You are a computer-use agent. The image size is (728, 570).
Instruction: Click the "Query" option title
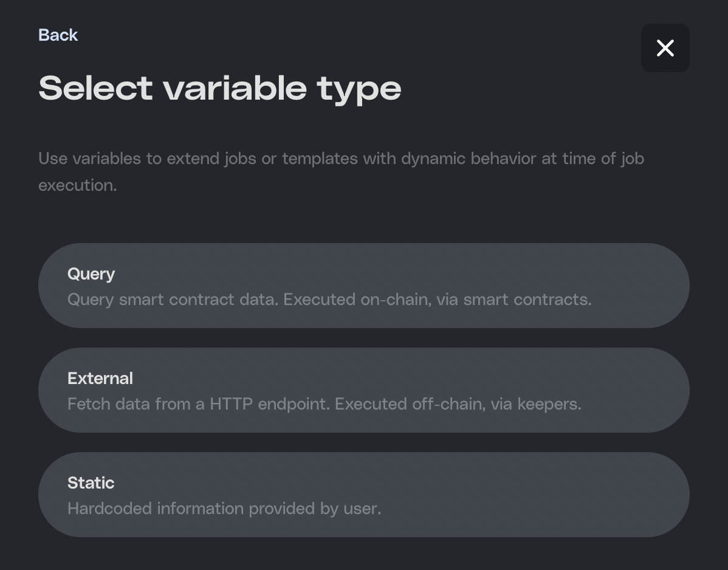pos(91,274)
